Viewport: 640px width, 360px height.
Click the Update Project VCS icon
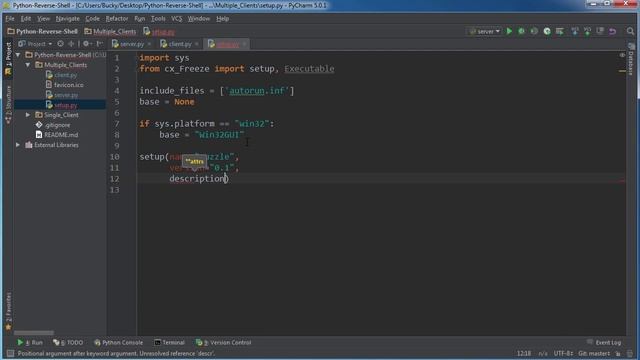coord(575,31)
